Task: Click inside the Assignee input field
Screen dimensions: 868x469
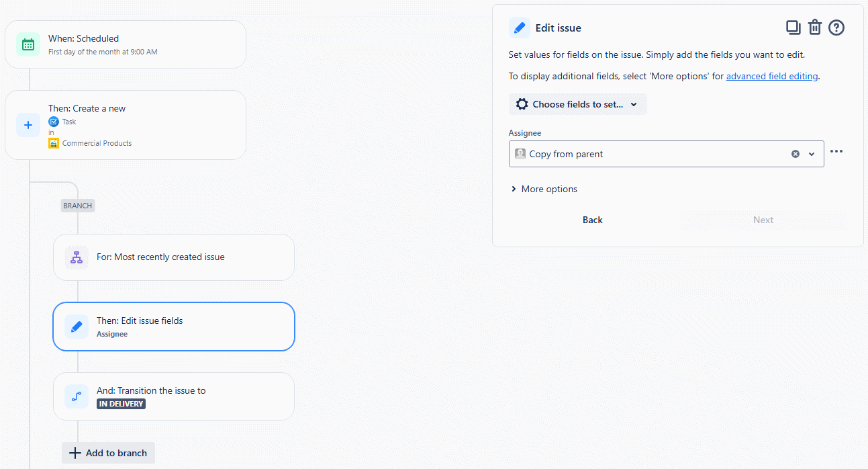Action: point(638,154)
